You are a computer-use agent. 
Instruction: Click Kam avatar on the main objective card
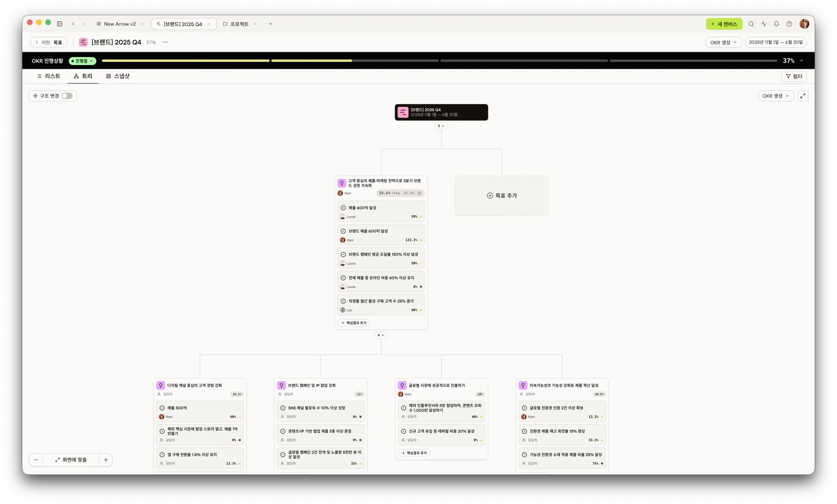[x=340, y=193]
